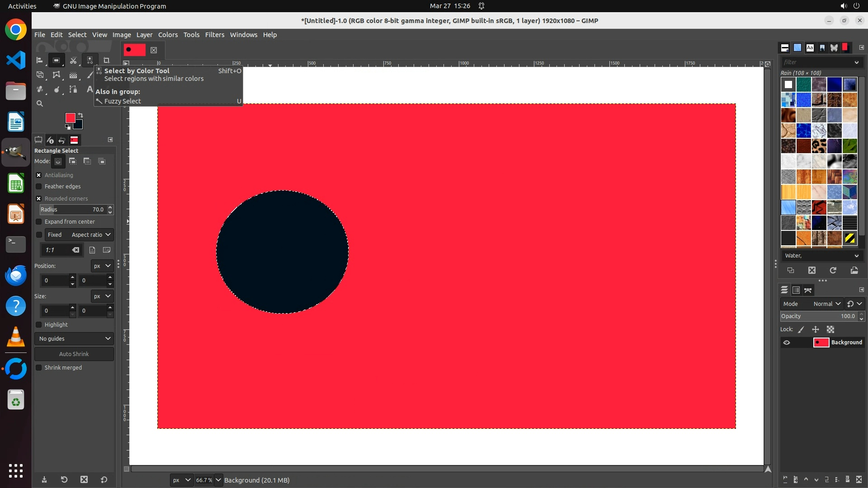Select the Cage Transform tool
The image size is (868, 488).
click(x=57, y=75)
